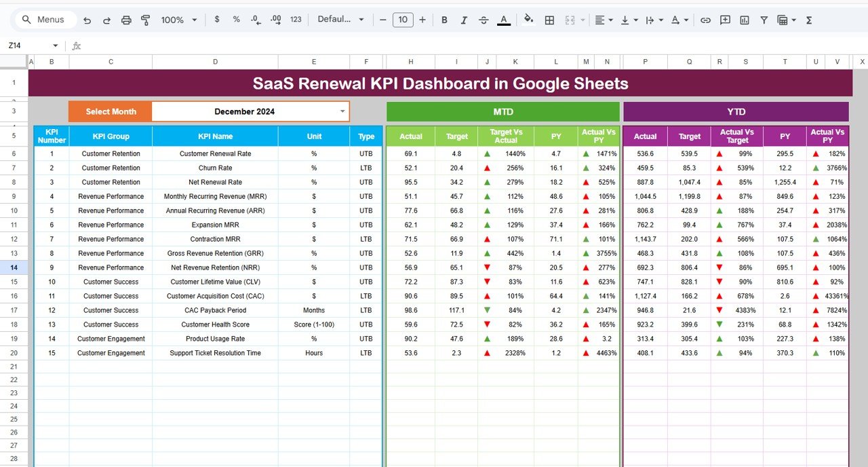The image size is (868, 467).
Task: Create a filter using the funnel icon
Action: coord(764,20)
